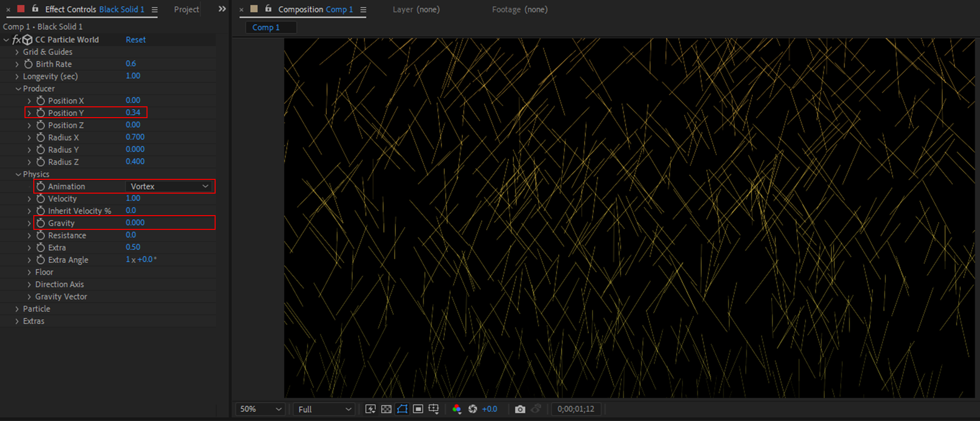Image resolution: width=980 pixels, height=421 pixels.
Task: Expand the Extras group
Action: [x=17, y=322]
